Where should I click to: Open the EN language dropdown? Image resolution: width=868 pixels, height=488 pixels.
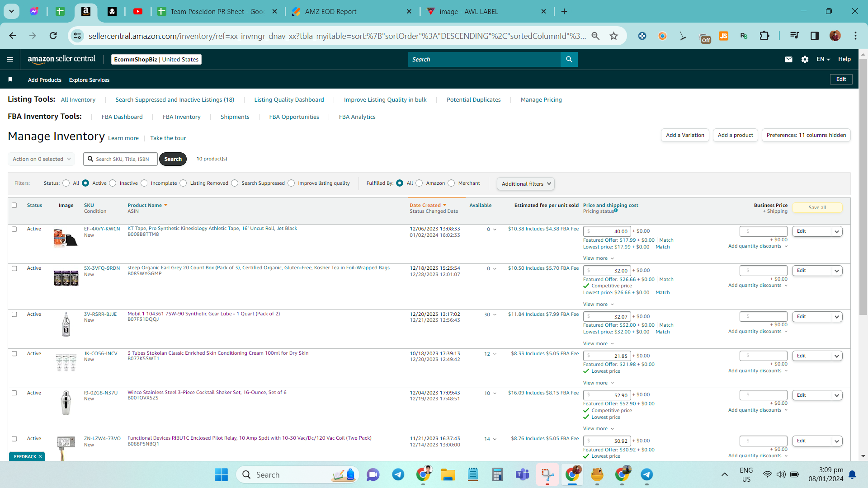[823, 59]
